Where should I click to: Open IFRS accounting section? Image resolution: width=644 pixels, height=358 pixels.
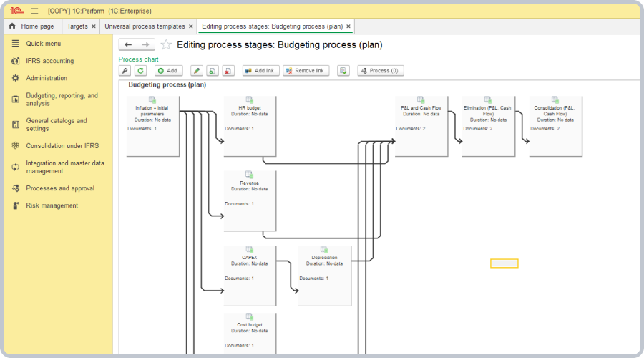[49, 61]
